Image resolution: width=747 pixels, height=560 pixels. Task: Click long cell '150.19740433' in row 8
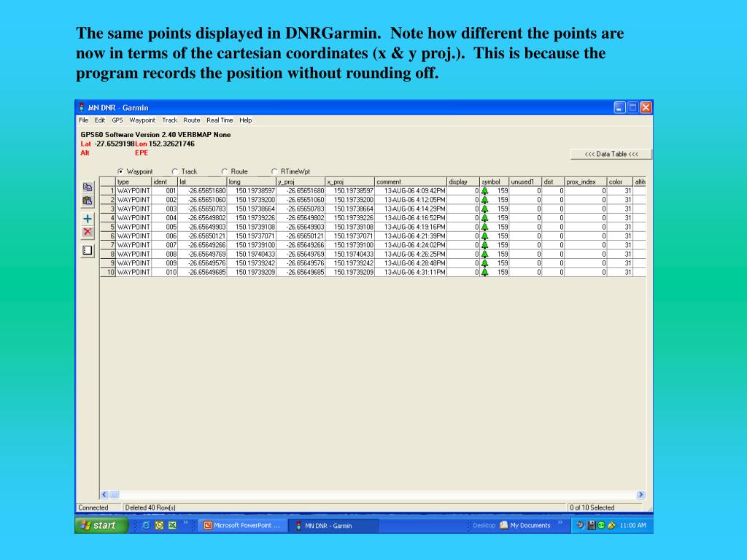252,254
